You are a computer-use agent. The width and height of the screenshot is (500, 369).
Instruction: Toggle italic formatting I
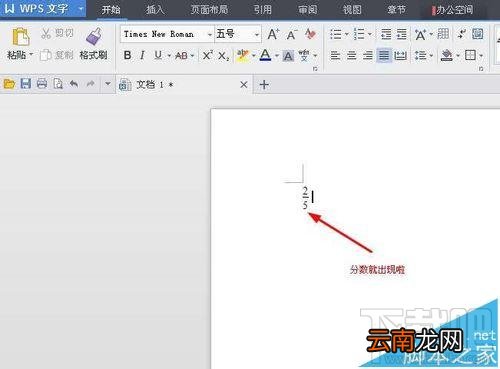click(142, 55)
